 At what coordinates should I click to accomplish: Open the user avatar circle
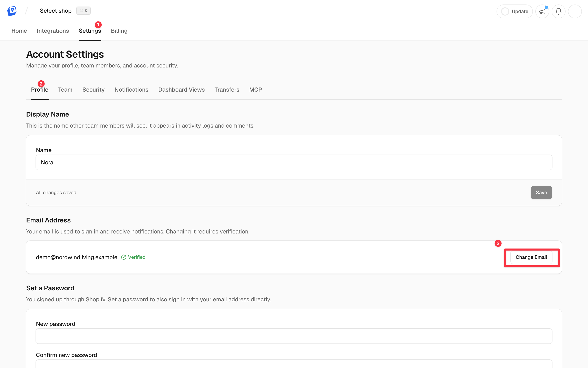pyautogui.click(x=575, y=11)
